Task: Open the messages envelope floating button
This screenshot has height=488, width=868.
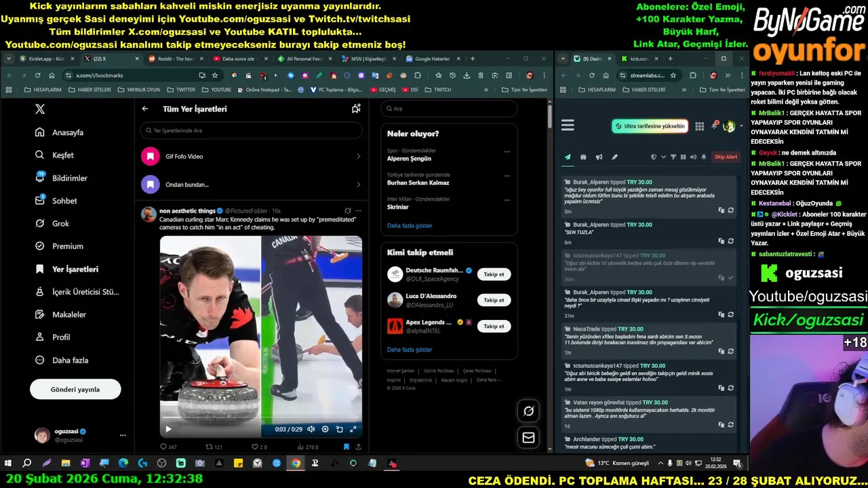Action: pyautogui.click(x=528, y=438)
